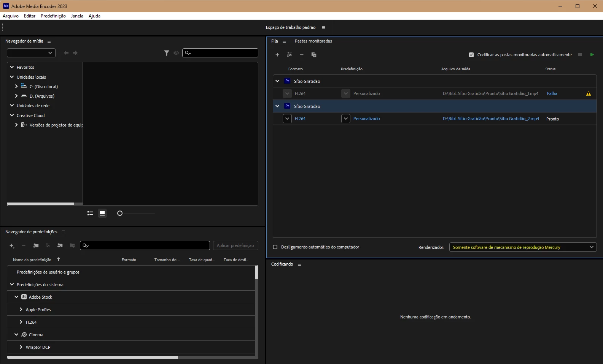This screenshot has width=603, height=364.
Task: Click the blue H.264 format link
Action: coord(300,119)
